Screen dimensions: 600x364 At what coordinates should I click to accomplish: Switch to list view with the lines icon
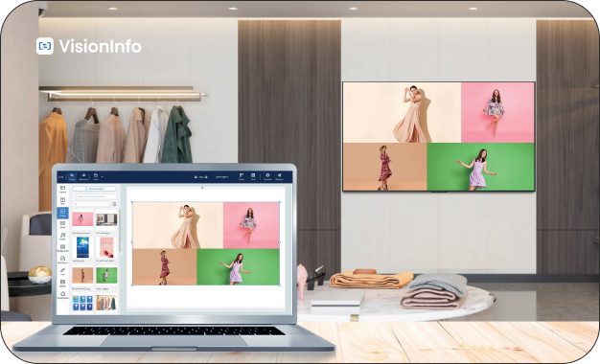pos(114,204)
